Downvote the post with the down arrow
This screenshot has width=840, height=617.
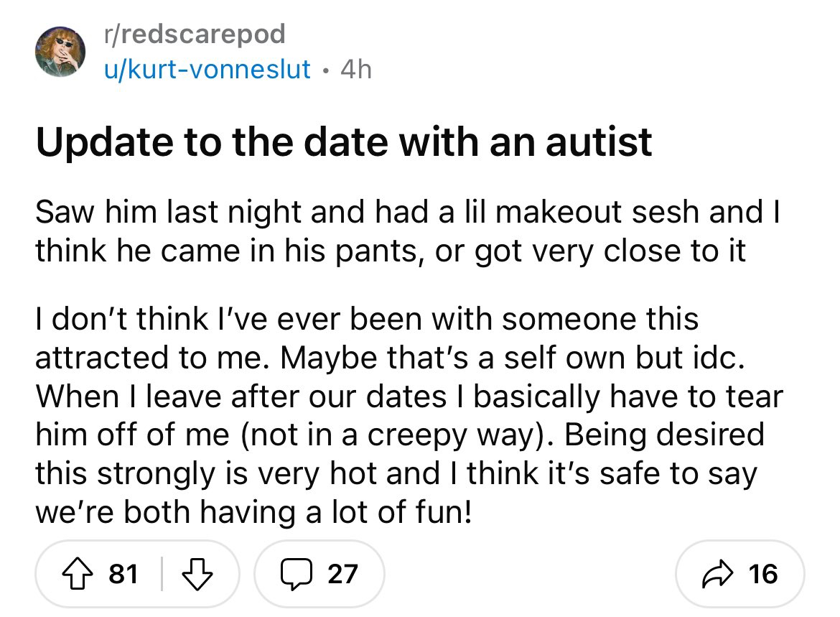click(195, 572)
